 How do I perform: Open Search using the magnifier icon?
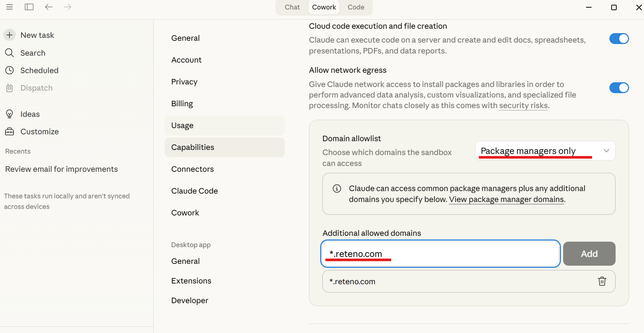pos(9,53)
